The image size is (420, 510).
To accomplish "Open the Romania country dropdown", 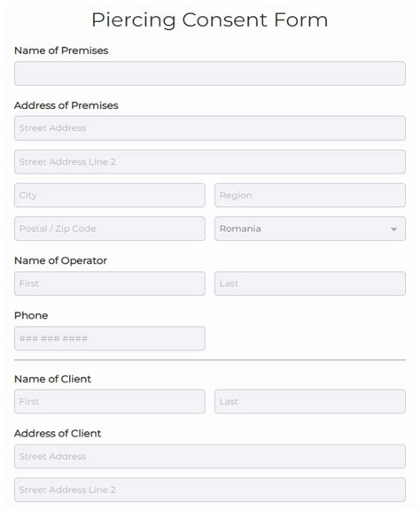I will [x=310, y=228].
